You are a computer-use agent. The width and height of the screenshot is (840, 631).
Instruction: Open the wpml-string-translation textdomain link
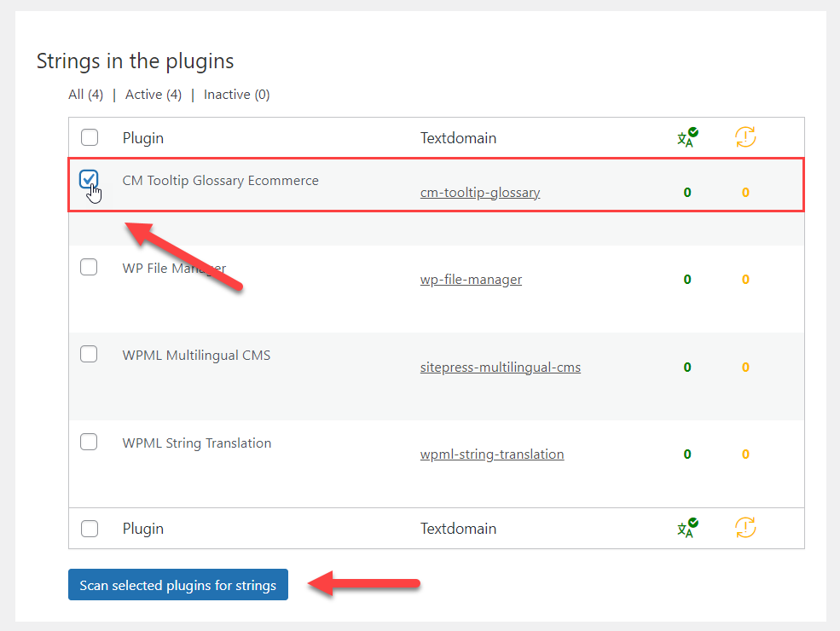point(492,454)
